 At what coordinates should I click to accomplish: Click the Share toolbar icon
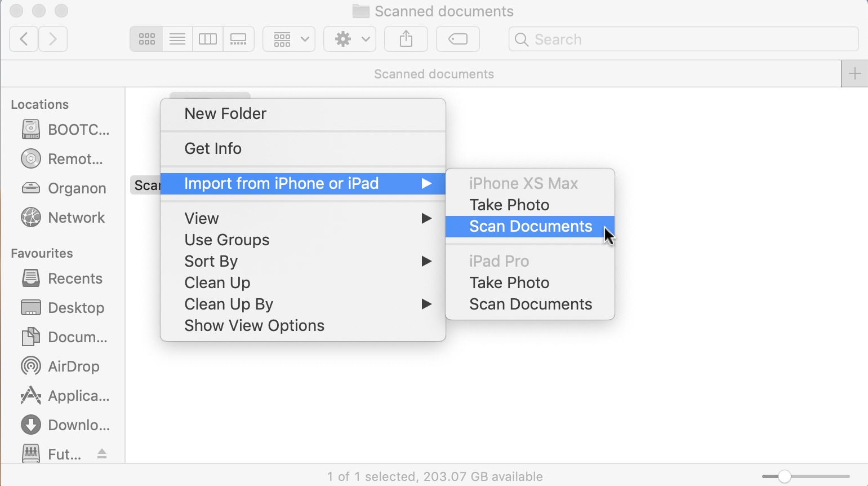click(406, 39)
